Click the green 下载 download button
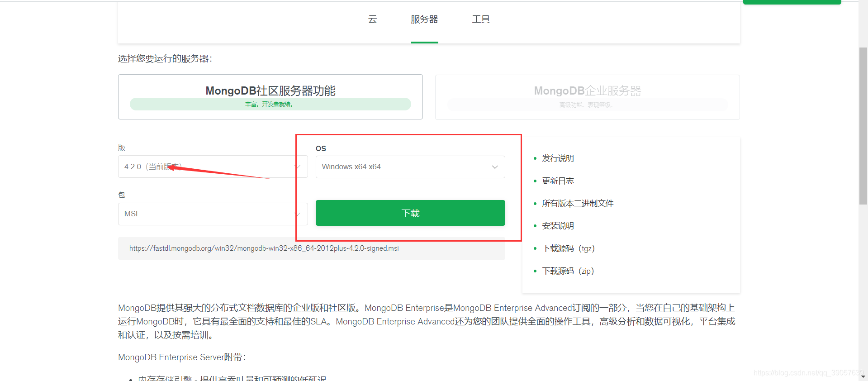Image resolution: width=868 pixels, height=381 pixels. tap(410, 213)
